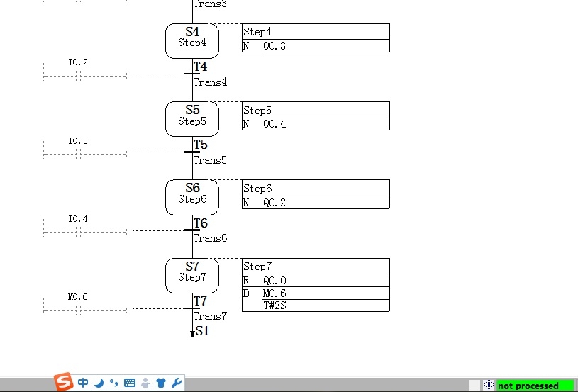The width and height of the screenshot is (578, 392).
Task: Select the T#2S time value cell
Action: (326, 306)
